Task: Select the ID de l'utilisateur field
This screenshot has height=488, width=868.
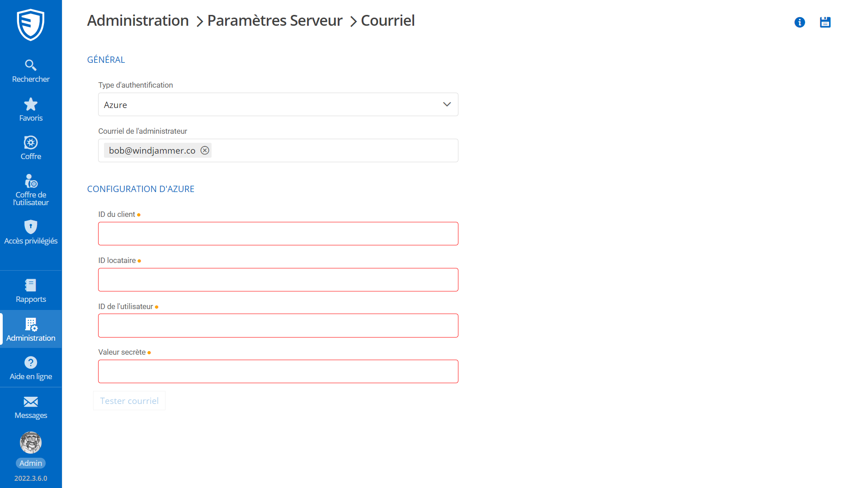Action: [x=278, y=325]
